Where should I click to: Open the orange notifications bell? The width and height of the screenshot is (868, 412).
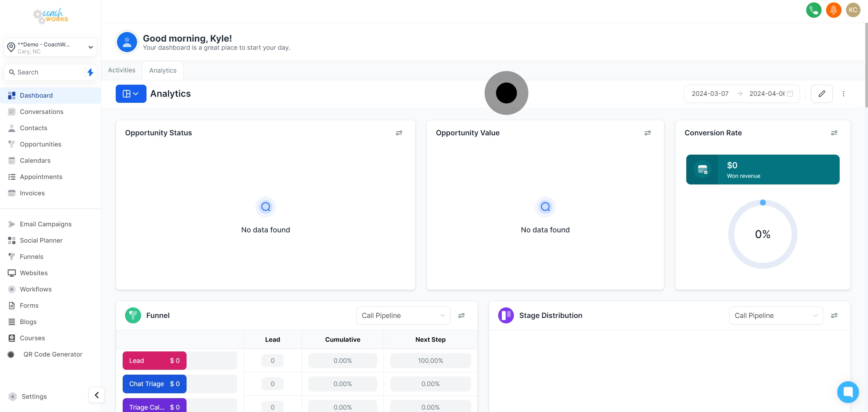pyautogui.click(x=833, y=10)
